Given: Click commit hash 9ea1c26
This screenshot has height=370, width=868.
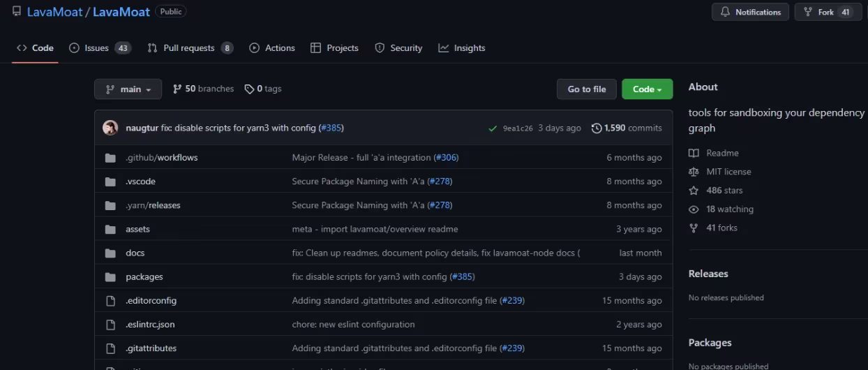Looking at the screenshot, I should point(518,128).
